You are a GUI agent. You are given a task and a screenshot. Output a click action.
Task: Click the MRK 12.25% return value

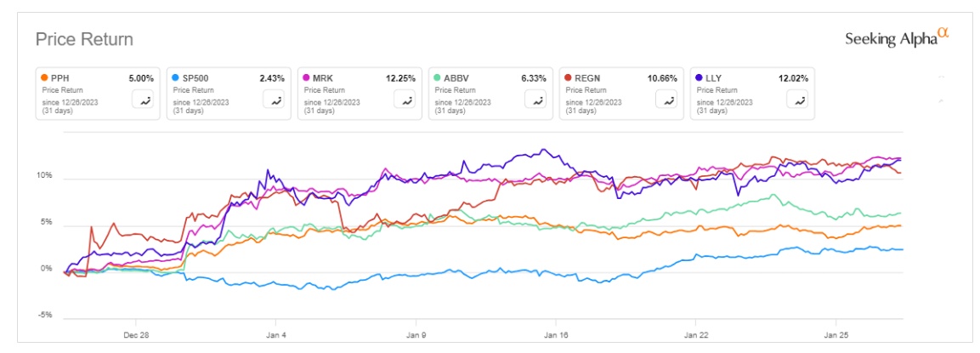tap(399, 78)
